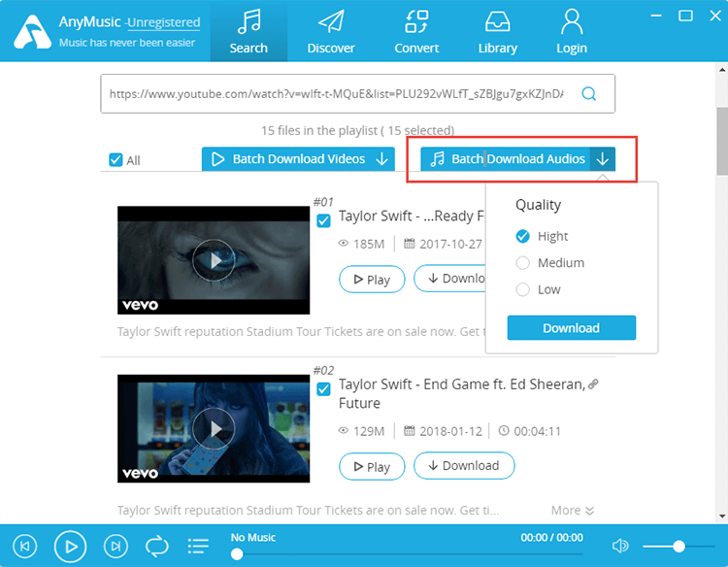
Task: Click the playback progress slider handle
Action: pos(237,554)
